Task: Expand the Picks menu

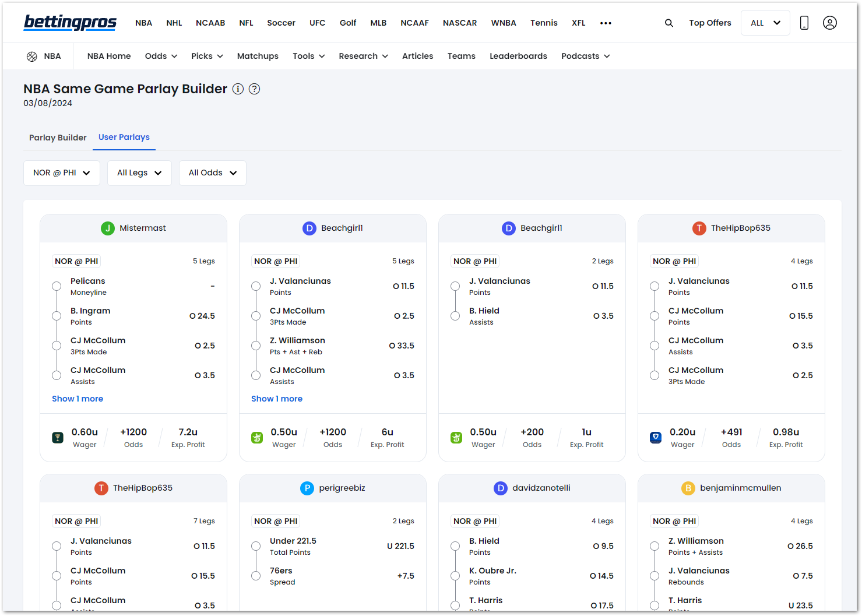Action: [207, 57]
